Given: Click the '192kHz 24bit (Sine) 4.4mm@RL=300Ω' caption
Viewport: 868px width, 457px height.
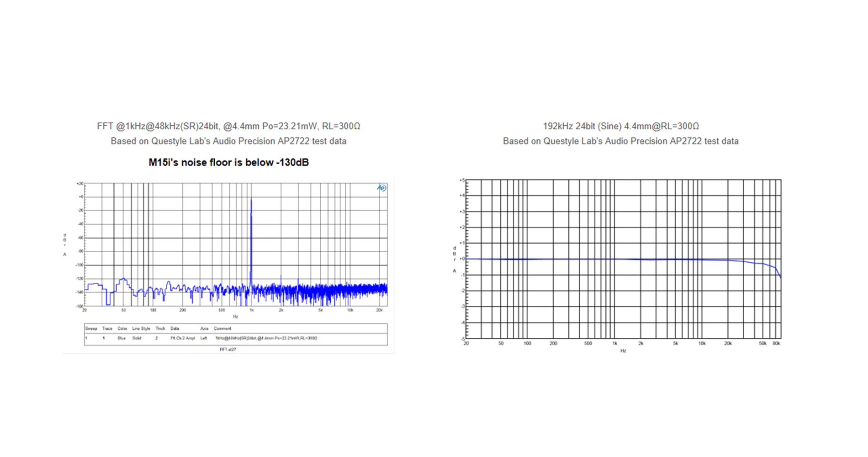Looking at the screenshot, I should [621, 126].
